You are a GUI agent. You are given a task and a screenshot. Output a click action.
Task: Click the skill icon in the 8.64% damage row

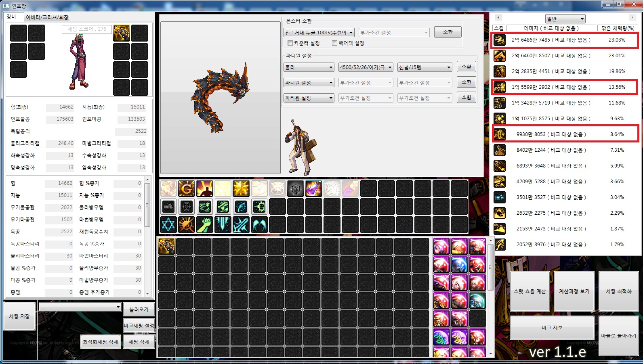[x=500, y=134]
